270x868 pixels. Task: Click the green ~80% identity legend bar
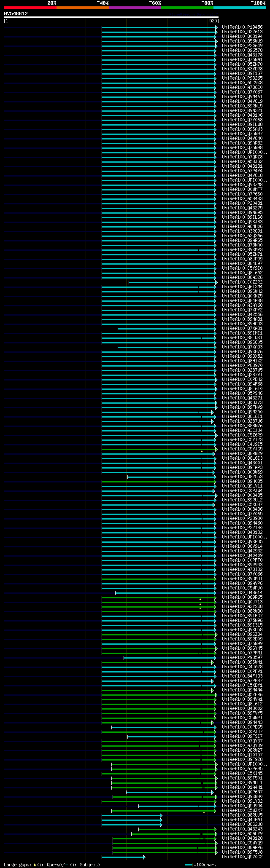click(x=187, y=8)
